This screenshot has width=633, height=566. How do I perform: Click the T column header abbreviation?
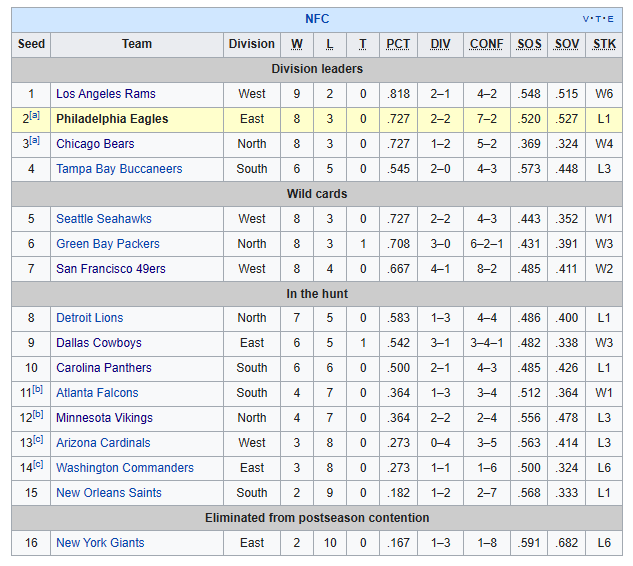(363, 44)
